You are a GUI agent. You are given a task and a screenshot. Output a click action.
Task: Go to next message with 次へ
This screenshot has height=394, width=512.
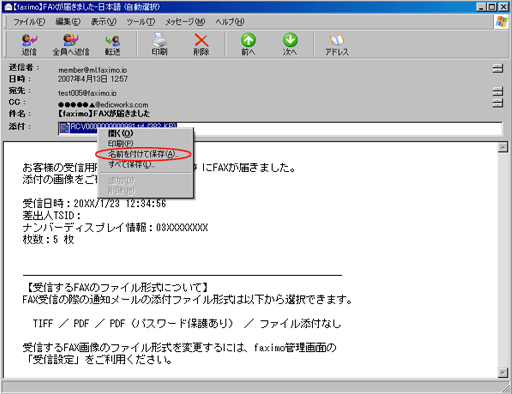coord(290,44)
